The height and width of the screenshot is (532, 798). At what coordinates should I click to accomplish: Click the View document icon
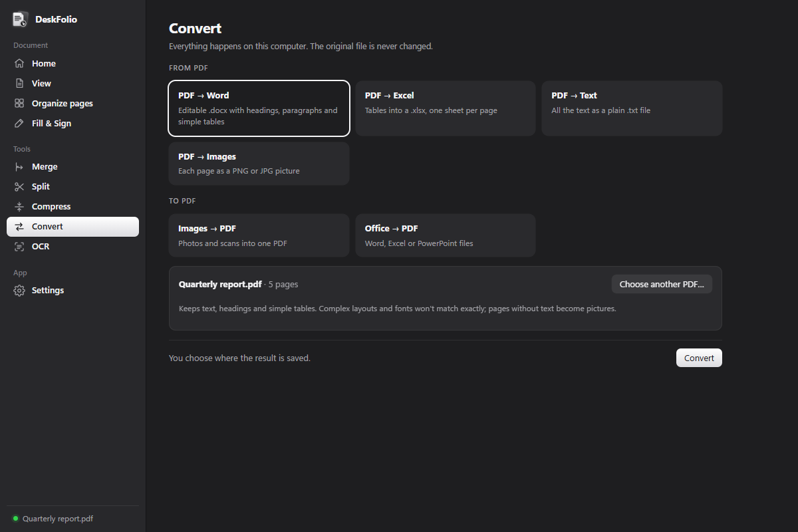[x=19, y=84]
